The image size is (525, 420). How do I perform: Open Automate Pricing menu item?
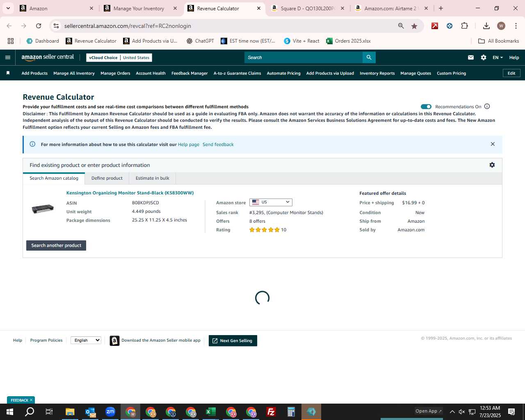pyautogui.click(x=283, y=73)
